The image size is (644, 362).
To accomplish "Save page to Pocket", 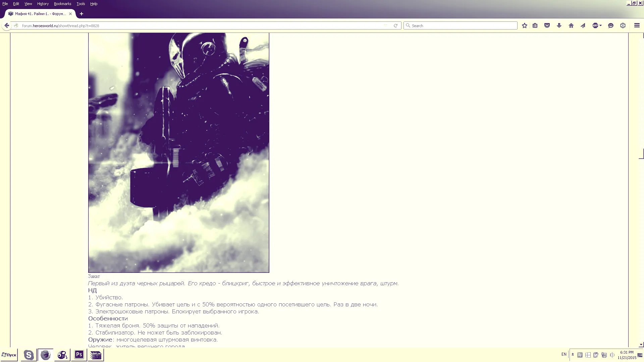I will 547,25.
